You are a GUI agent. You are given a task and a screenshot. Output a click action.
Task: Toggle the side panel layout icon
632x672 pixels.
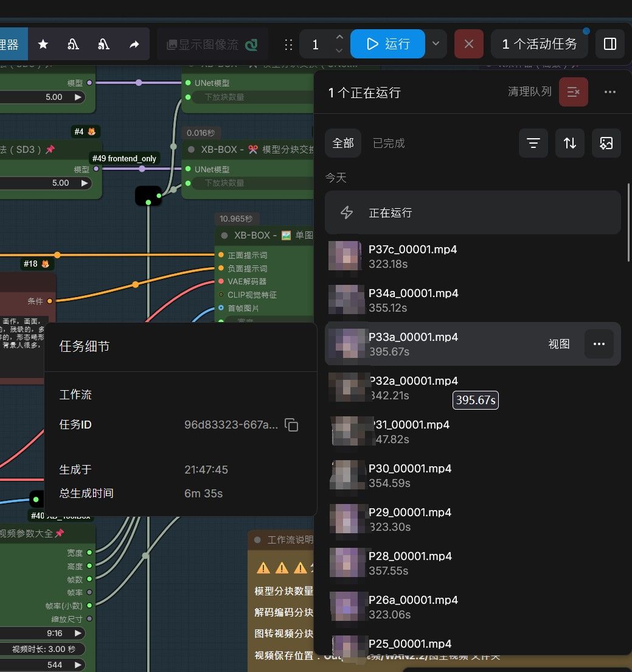click(609, 44)
